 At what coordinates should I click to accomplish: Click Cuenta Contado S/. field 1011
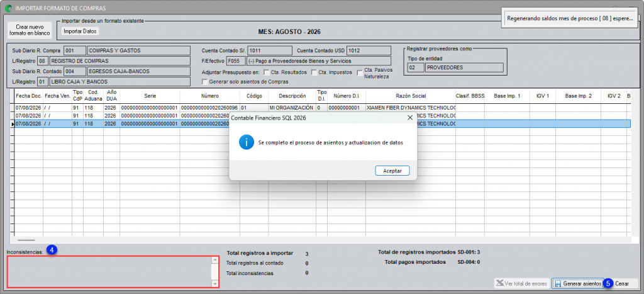(x=269, y=50)
